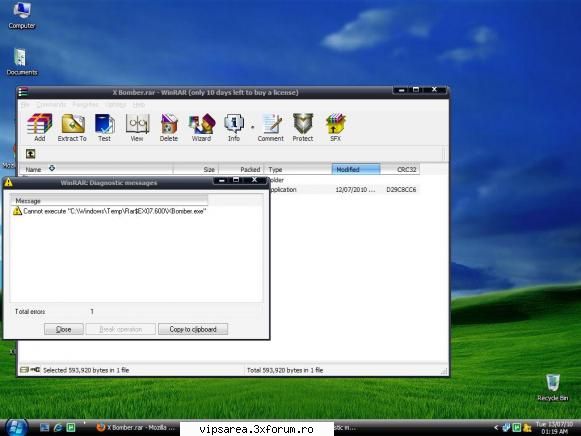Click the Message column header in diagnostics
This screenshot has width=581, height=436.
pos(109,201)
